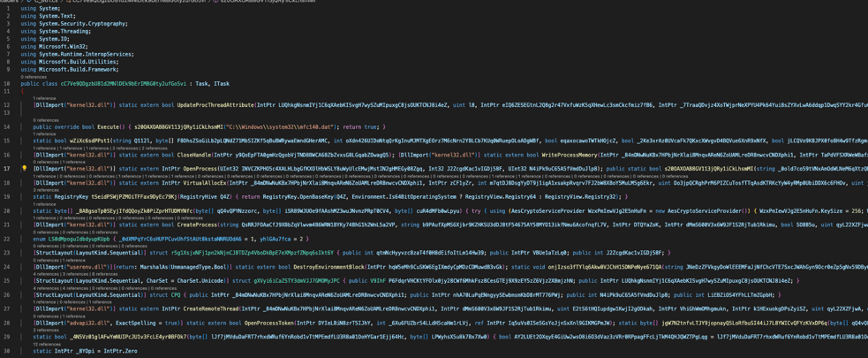868x358 pixels.
Task: Click enum name 'LS0dMpoguIdbdyupKUpb' on line 22
Action: [79, 239]
